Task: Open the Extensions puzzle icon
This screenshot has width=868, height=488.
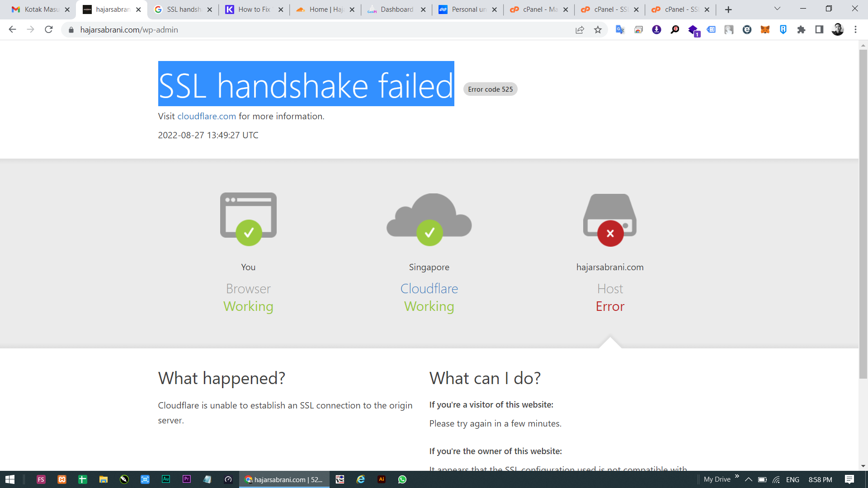Action: click(x=801, y=30)
